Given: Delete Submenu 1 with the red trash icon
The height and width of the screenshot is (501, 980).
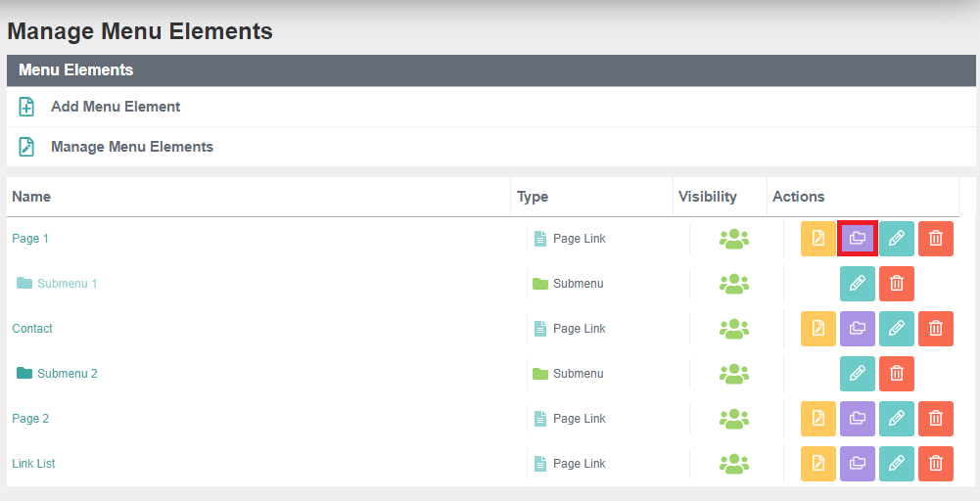Looking at the screenshot, I should point(896,284).
